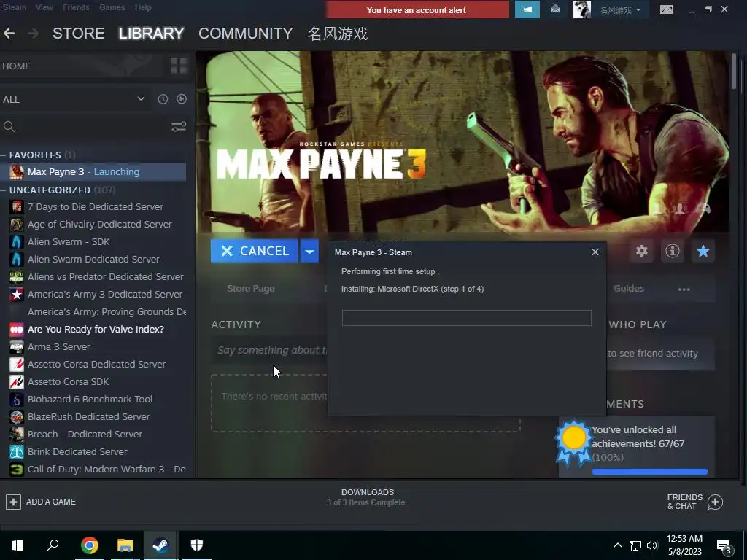Show hidden system tray icons chevron

[x=617, y=545]
